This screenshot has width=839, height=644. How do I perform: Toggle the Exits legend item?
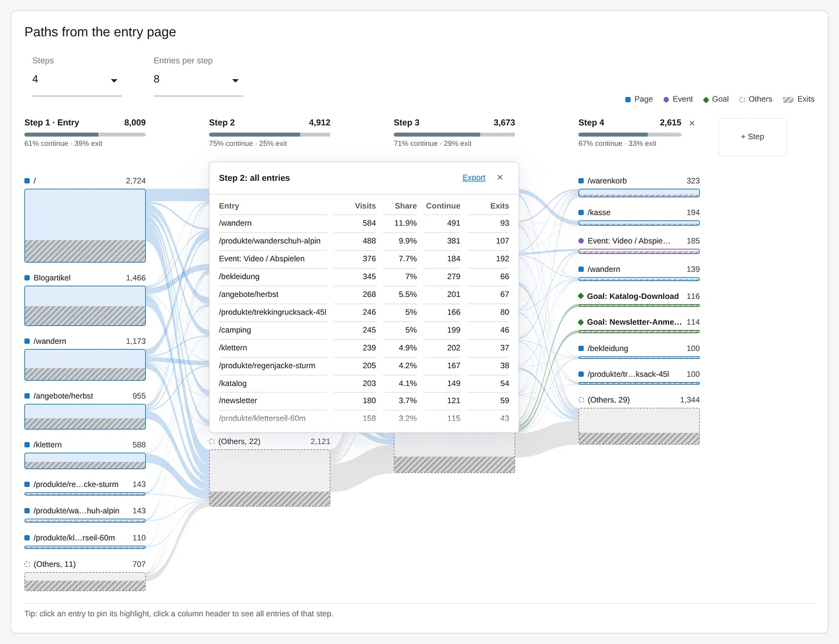(x=799, y=99)
